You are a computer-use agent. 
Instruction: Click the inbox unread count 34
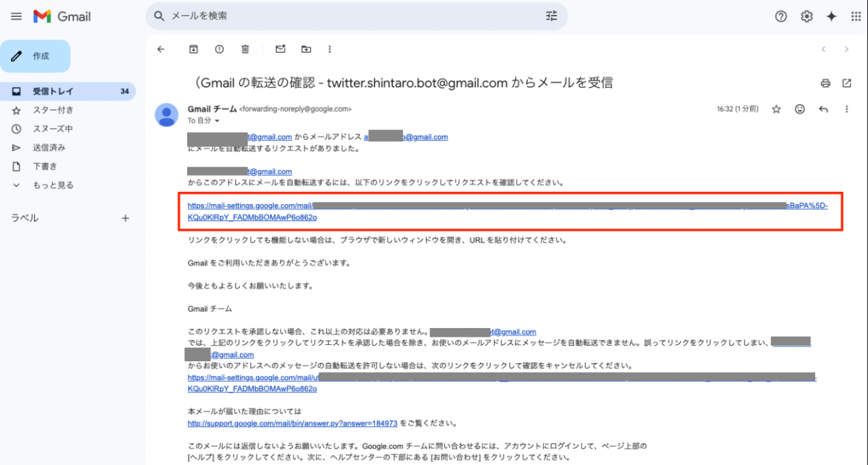tap(124, 92)
